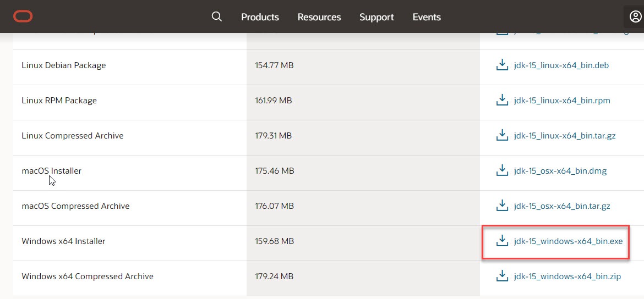Select the Linux RPM Package row label
The height and width of the screenshot is (299, 644).
(59, 101)
